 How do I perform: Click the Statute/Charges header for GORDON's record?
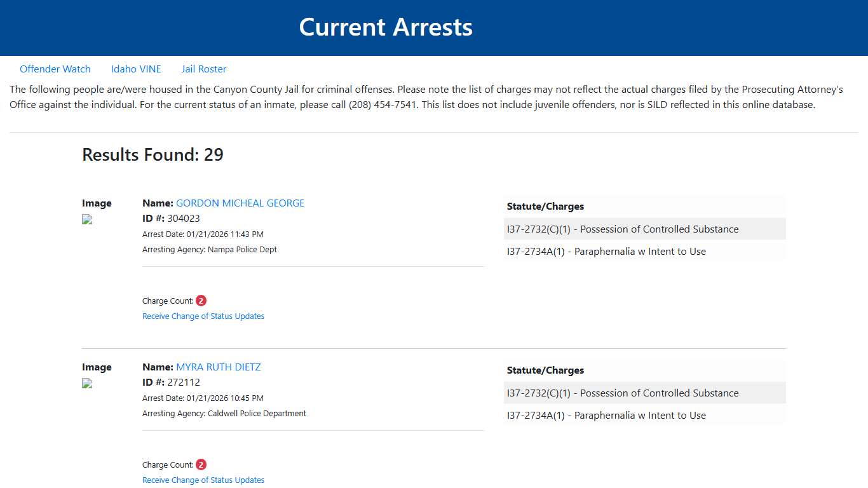(545, 206)
